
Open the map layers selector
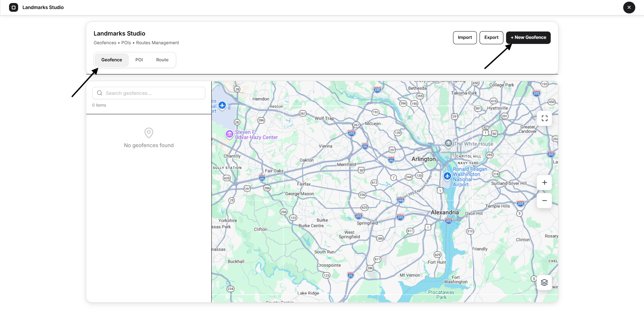(x=544, y=283)
